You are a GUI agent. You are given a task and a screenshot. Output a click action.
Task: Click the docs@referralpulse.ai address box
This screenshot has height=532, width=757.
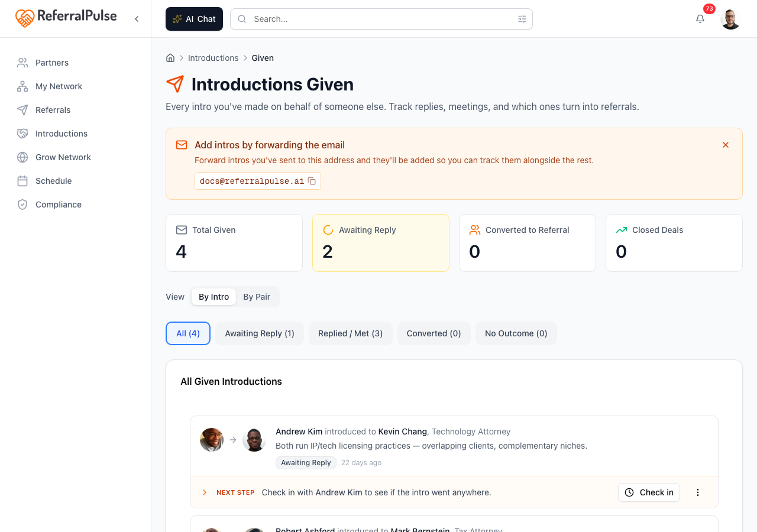tap(258, 181)
